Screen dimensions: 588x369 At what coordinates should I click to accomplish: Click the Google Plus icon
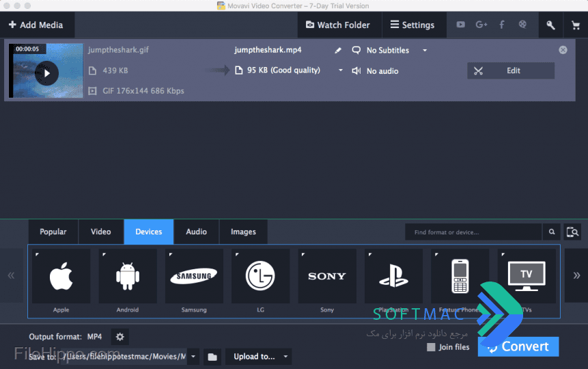click(x=481, y=25)
